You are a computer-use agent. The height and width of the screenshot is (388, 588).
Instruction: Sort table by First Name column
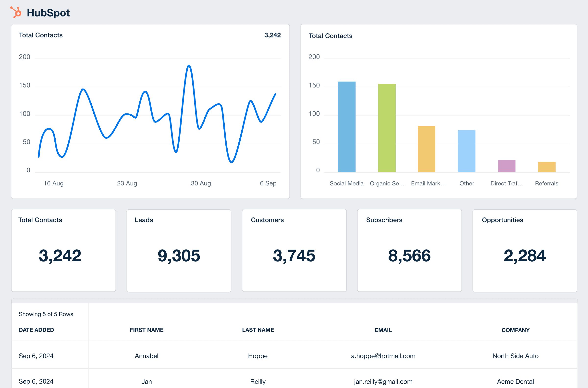click(147, 330)
